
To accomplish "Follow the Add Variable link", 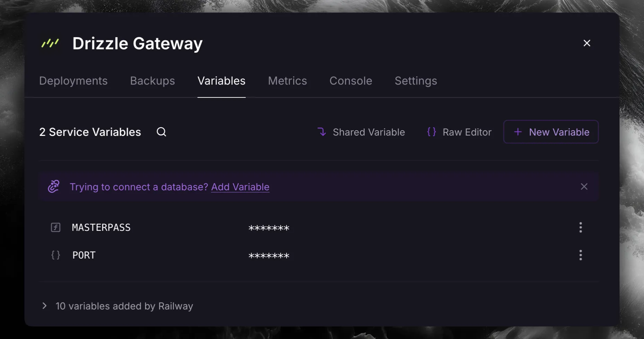I will pos(240,187).
